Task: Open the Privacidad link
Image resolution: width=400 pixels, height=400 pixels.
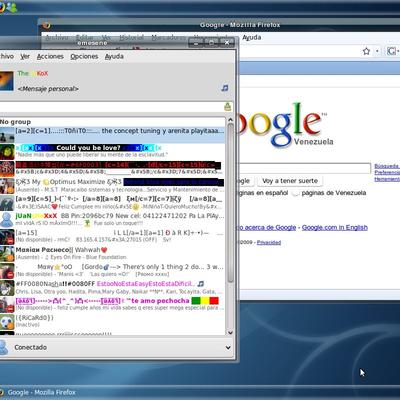Action: click(269, 242)
